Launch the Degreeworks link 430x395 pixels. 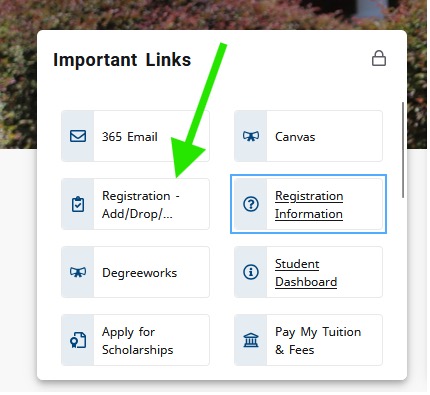[x=139, y=273]
